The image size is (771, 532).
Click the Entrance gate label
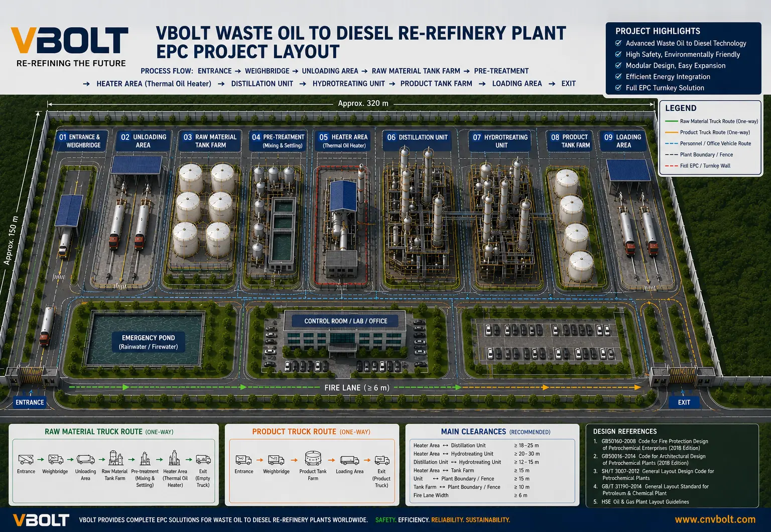[x=30, y=403]
